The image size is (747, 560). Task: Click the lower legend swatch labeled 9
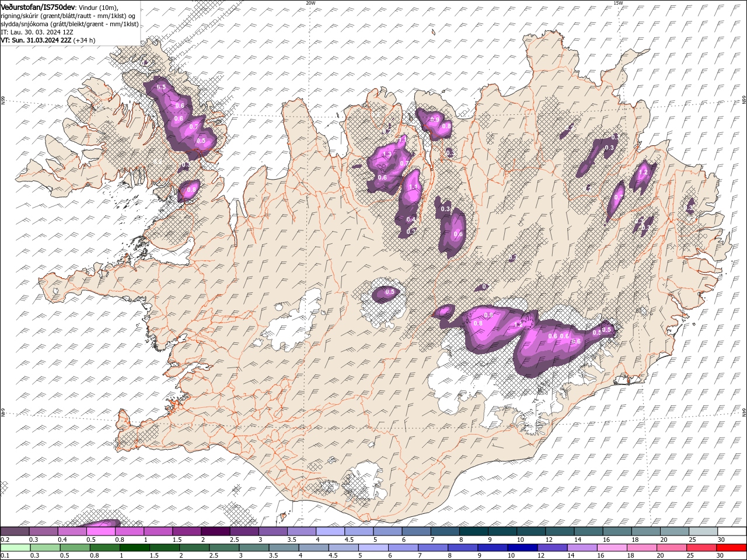(x=492, y=548)
